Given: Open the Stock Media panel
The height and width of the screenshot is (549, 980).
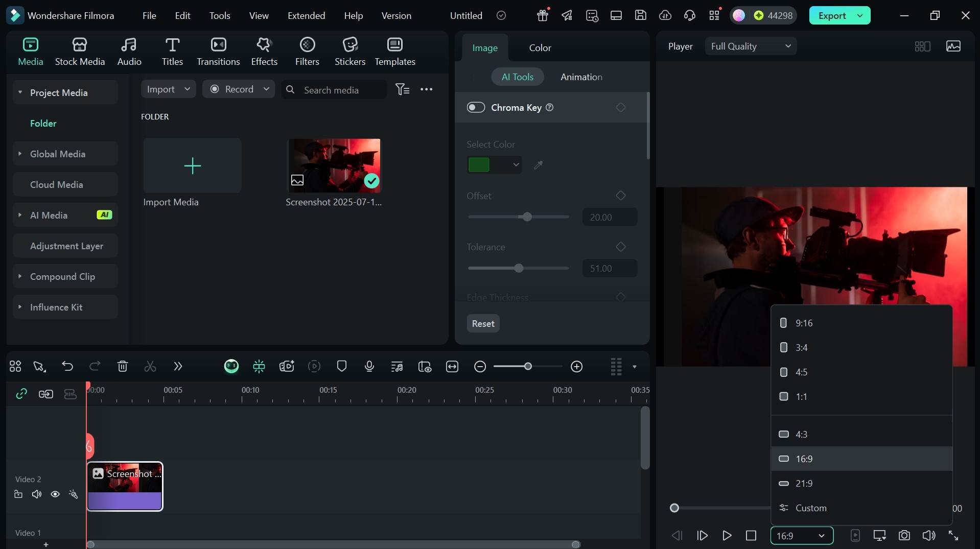Looking at the screenshot, I should 80,52.
